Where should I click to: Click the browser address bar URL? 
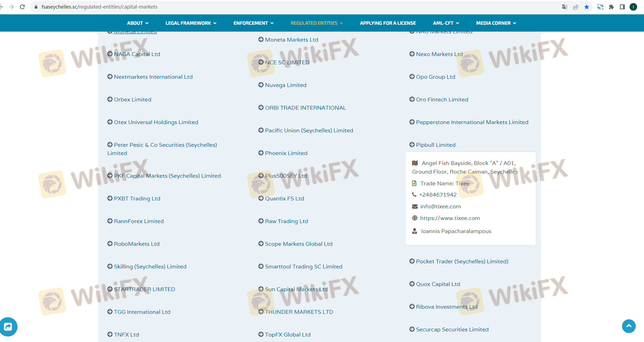tap(100, 7)
